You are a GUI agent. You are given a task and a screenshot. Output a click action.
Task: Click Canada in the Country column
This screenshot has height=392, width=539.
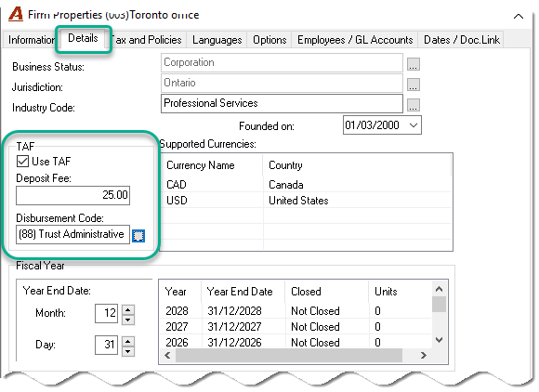point(285,185)
